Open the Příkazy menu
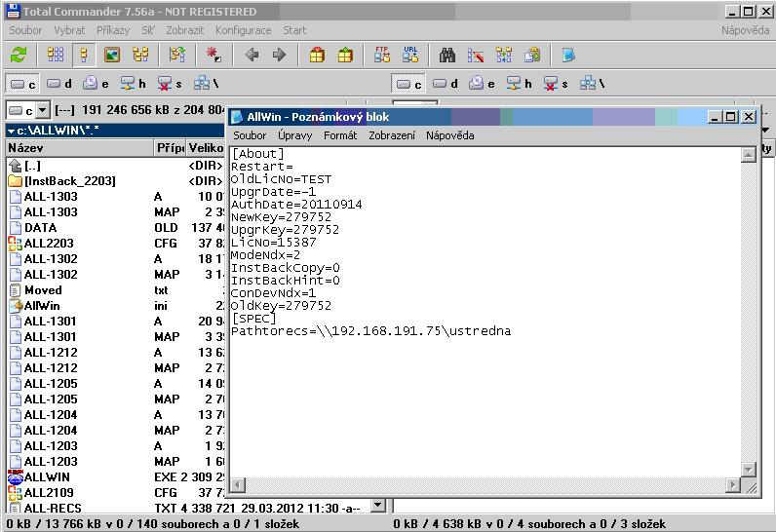Screen dimensions: 776x532 [x=113, y=30]
